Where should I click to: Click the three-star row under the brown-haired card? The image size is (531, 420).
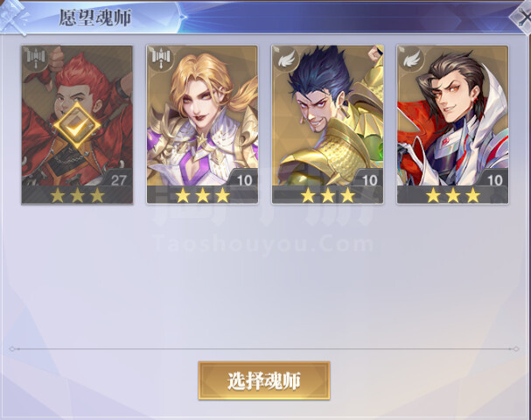(x=453, y=195)
